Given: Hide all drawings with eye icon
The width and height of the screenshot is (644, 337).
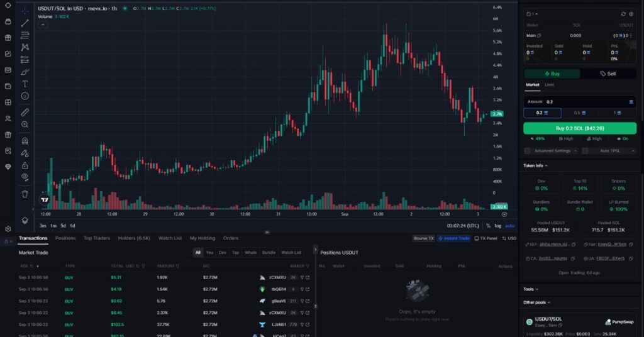Looking at the screenshot, I should tap(25, 177).
